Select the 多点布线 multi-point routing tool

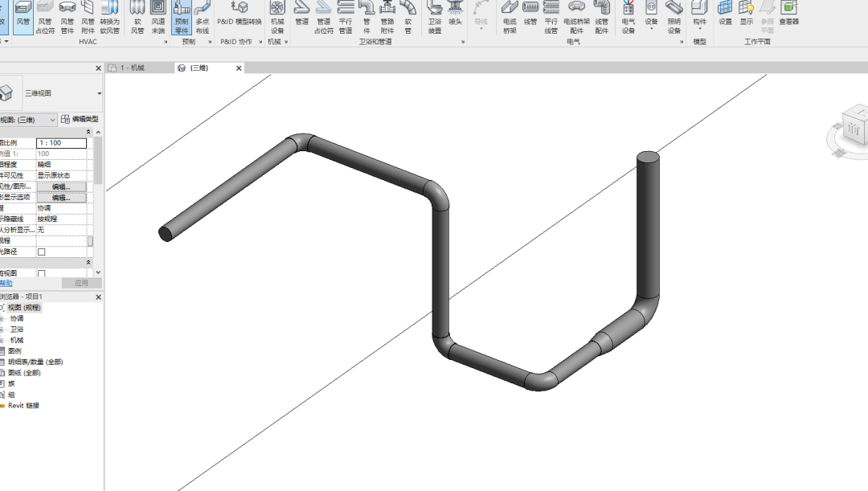coord(203,17)
